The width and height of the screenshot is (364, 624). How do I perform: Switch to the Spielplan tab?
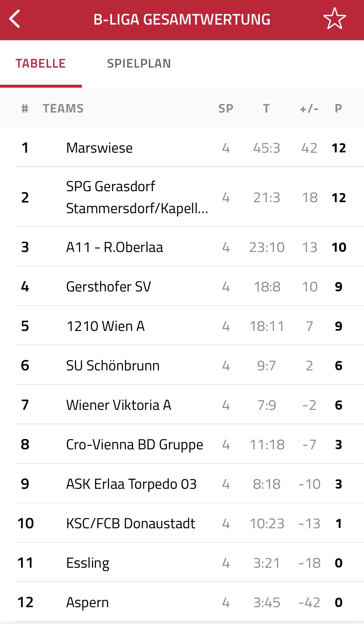pyautogui.click(x=139, y=63)
